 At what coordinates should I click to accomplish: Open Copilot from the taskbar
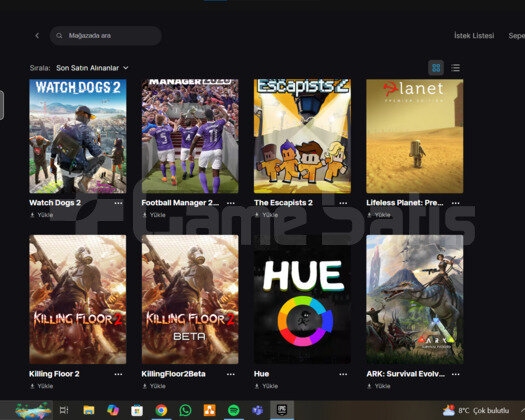(113, 410)
